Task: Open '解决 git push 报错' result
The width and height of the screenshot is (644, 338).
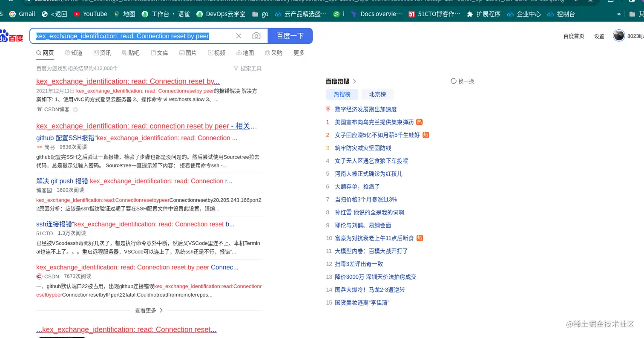Action: coord(134,181)
